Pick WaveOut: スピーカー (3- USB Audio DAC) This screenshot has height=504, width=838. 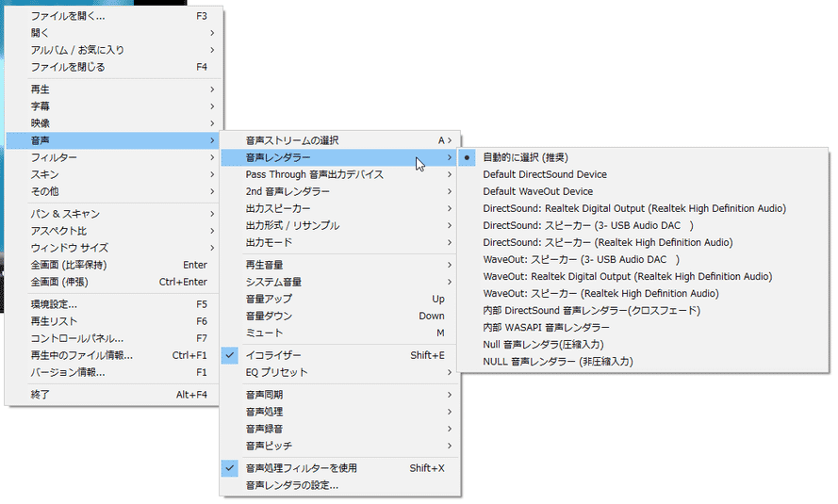tap(580, 259)
